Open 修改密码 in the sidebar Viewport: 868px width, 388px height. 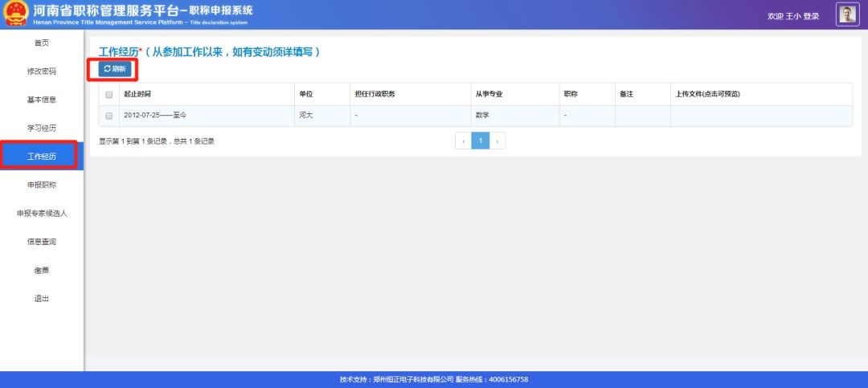tap(42, 71)
